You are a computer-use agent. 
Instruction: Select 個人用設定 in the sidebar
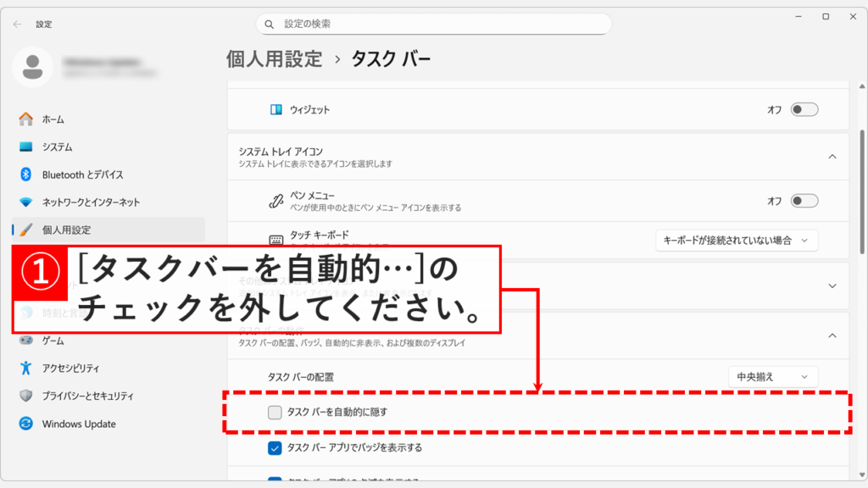[66, 230]
